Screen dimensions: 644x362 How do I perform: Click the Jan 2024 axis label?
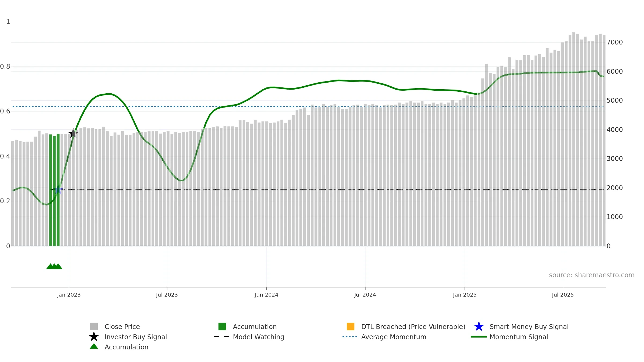[266, 295]
